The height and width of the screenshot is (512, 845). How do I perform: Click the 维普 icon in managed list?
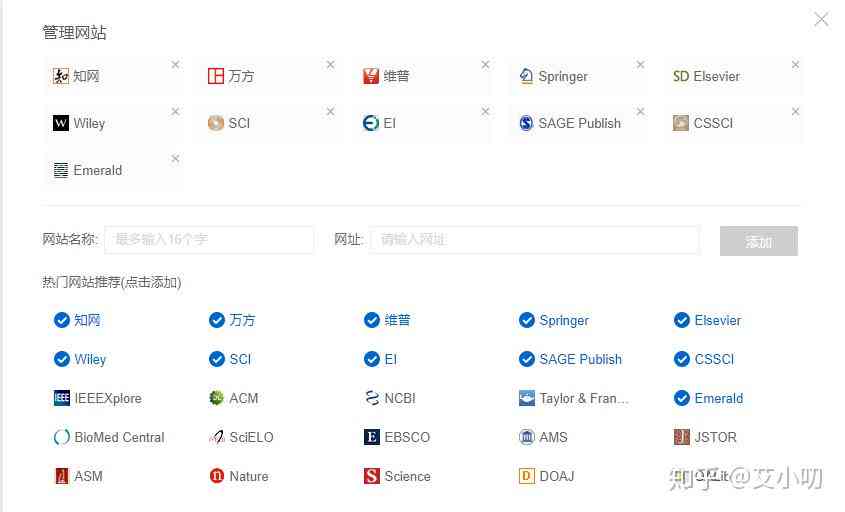pos(371,76)
